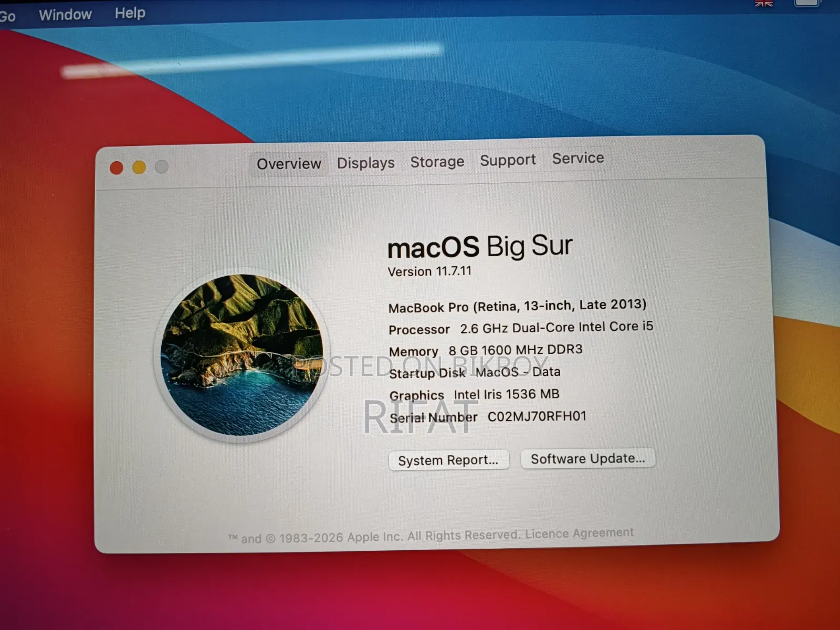Open the Licence Agreement link
This screenshot has height=630, width=840.
click(579, 533)
